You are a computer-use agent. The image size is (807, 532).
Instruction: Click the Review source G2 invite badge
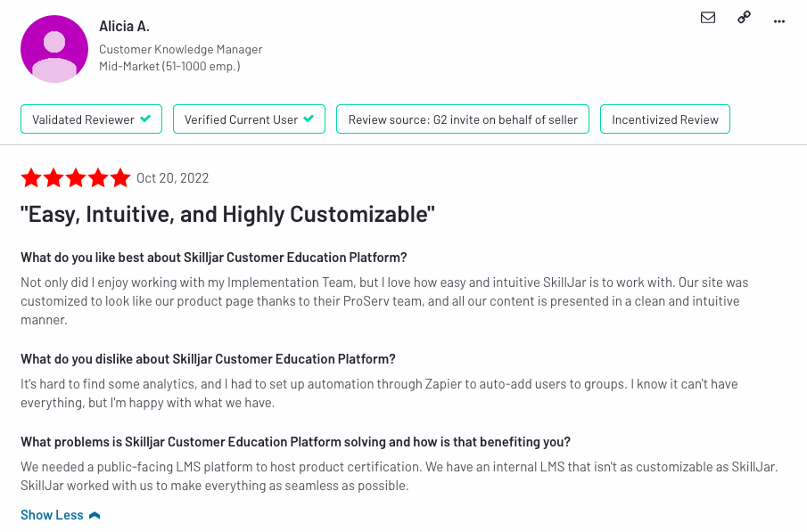click(463, 119)
